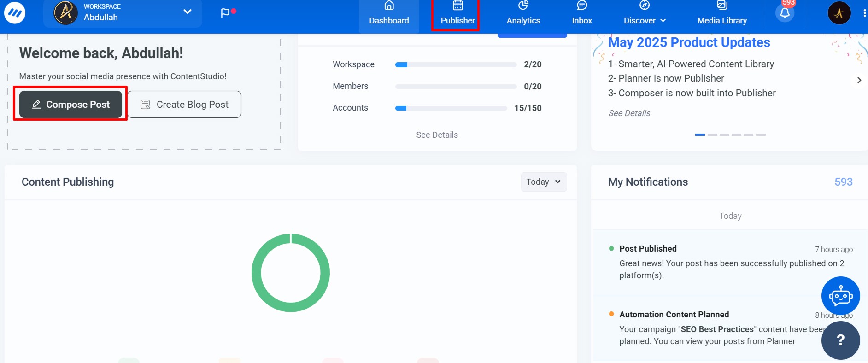Image resolution: width=868 pixels, height=363 pixels.
Task: Click the "2/20" workspace count
Action: (x=533, y=64)
